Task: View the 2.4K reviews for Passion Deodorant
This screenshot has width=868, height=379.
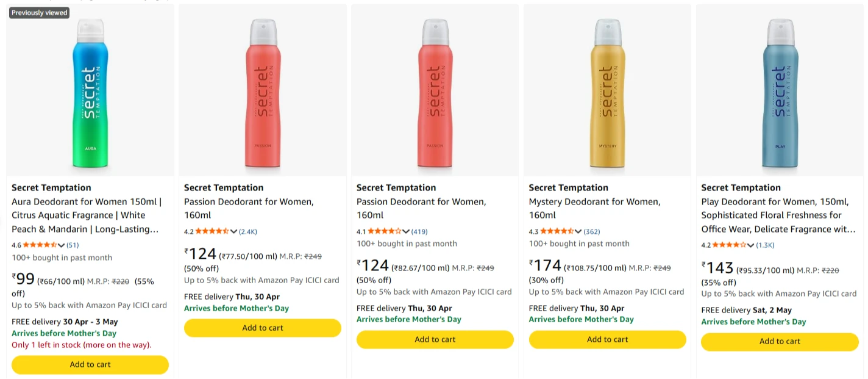Action: 248,231
